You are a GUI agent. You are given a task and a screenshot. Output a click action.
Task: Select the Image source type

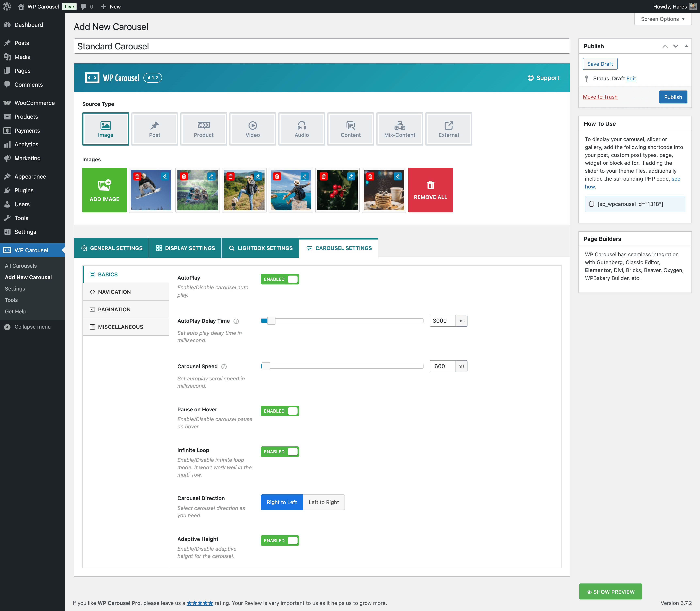[105, 129]
